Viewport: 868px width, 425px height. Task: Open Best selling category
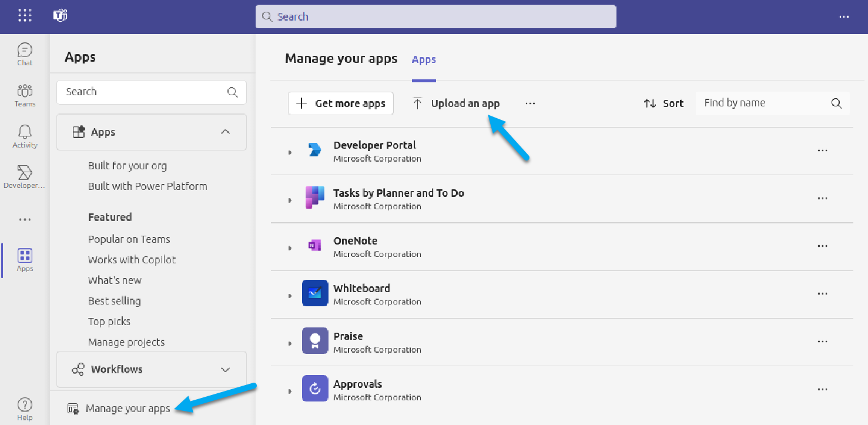[114, 301]
